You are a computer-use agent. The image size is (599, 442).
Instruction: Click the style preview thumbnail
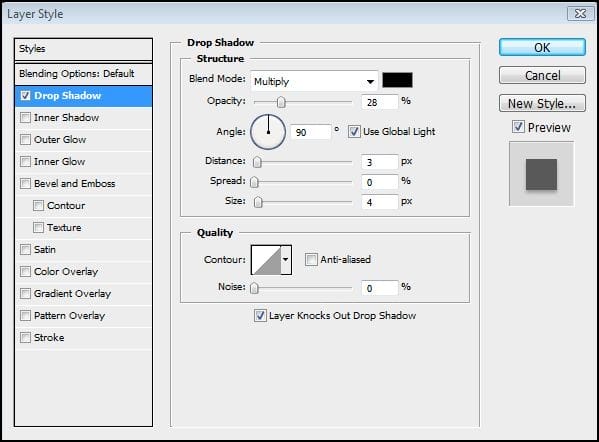pos(541,174)
